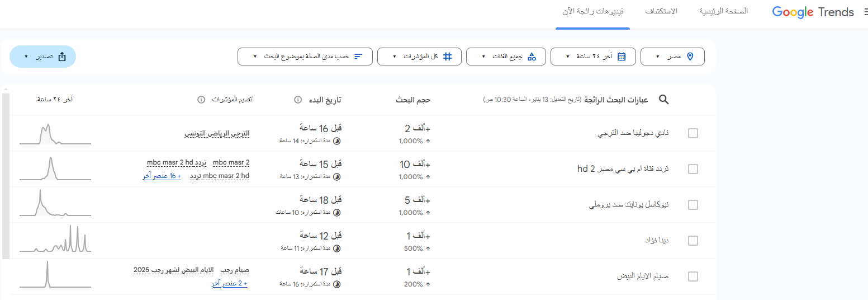Click the sparkline chart for دينا فؤاد
Screen dimensions: 868x300
coord(55,241)
